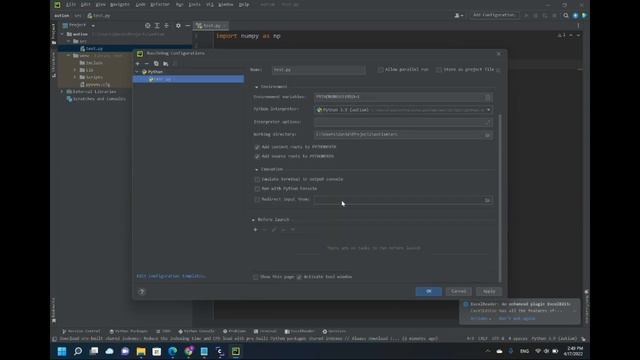Enable Redirect input from checkbox
The height and width of the screenshot is (360, 640).
click(x=257, y=200)
